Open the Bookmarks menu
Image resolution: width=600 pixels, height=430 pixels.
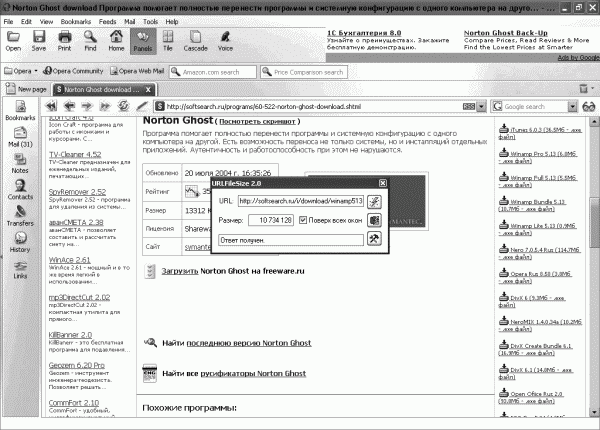click(x=76, y=22)
